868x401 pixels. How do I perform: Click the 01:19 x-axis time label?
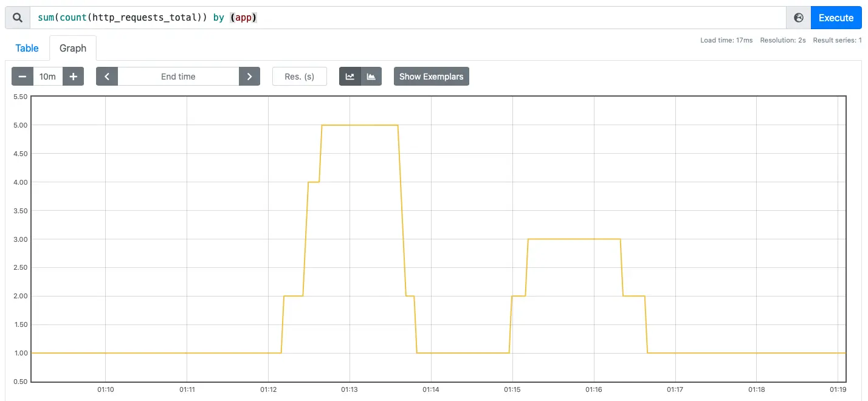pos(838,389)
